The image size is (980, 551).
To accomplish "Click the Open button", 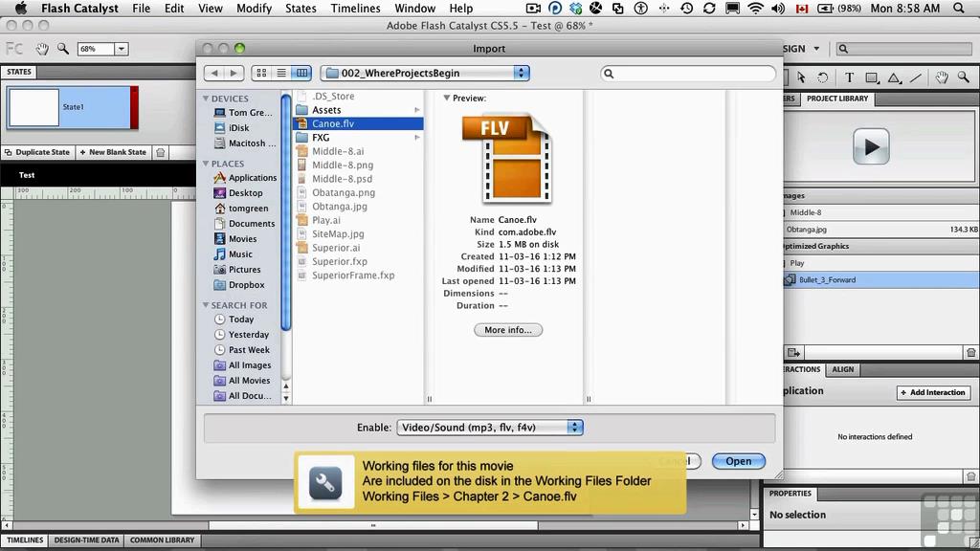I will click(x=738, y=461).
